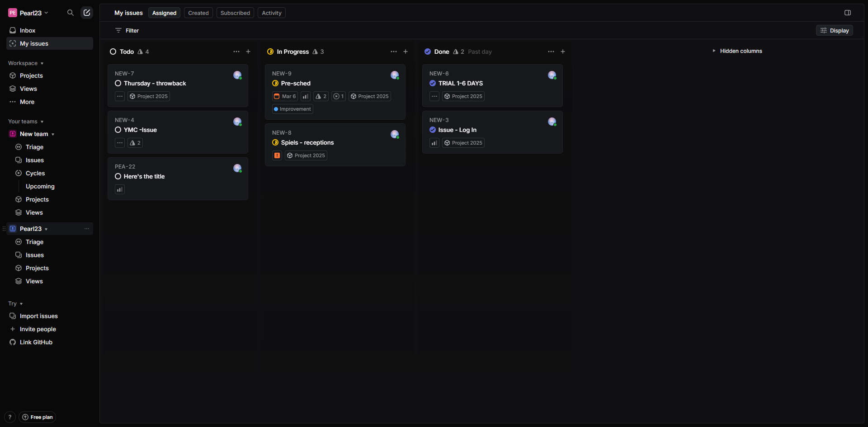
Task: Click cycle badge on Pre-sched card
Action: click(x=339, y=96)
